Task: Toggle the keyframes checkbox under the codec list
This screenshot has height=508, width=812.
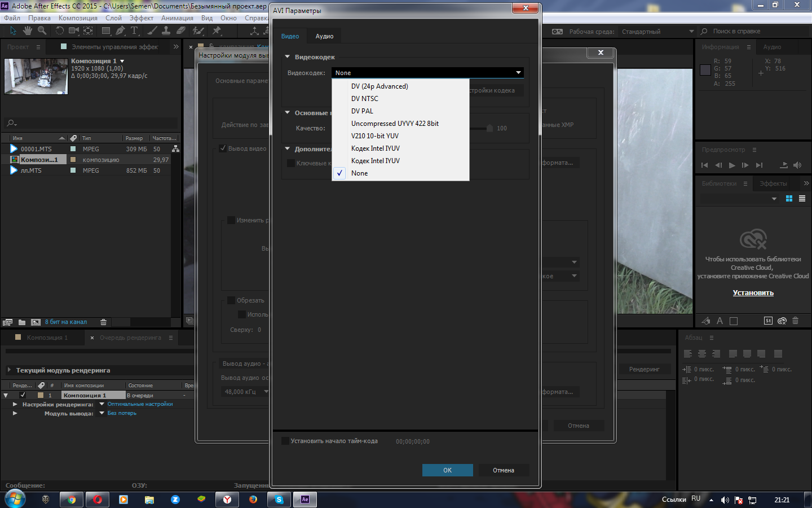Action: [291, 163]
